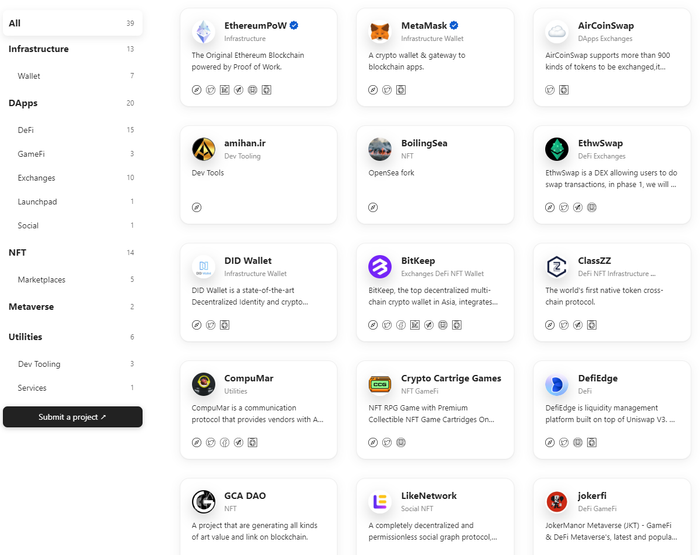Screen dimensions: 700x555
Task: Open EthereumPoW website link icon
Action: (x=196, y=90)
